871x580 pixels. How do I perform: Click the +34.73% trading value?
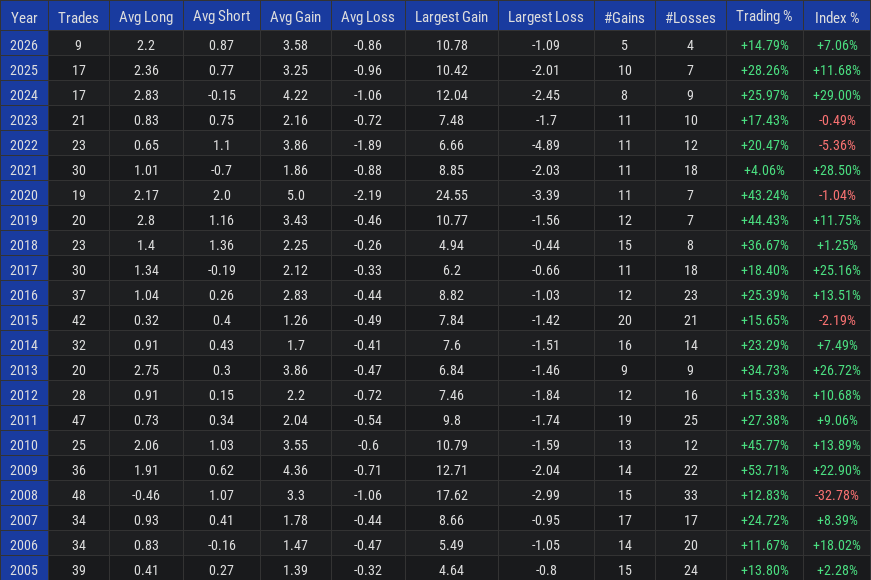764,370
